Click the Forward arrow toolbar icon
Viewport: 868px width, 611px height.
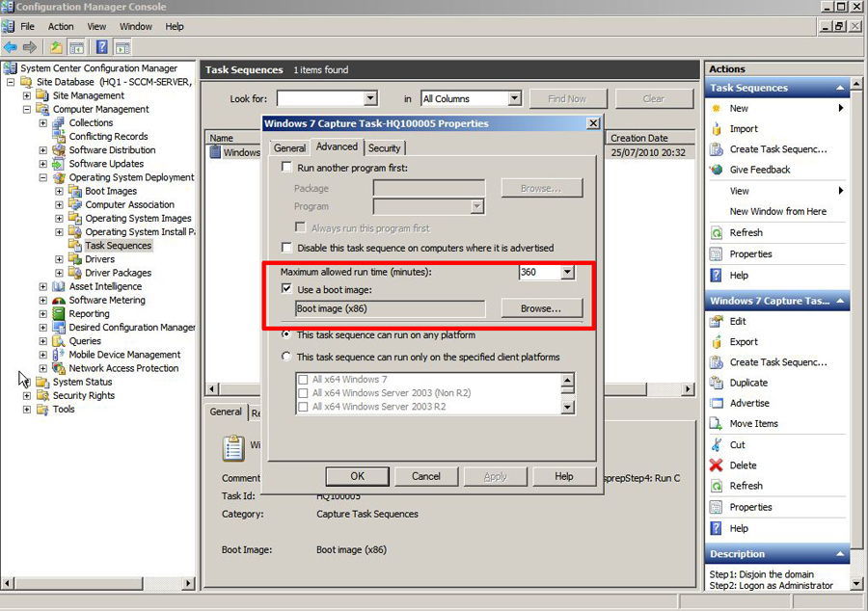tap(30, 47)
